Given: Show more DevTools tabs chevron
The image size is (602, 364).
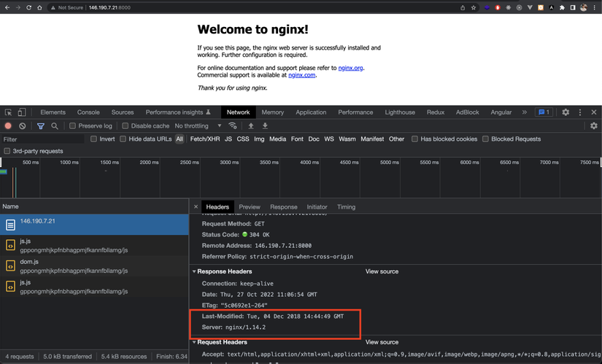Looking at the screenshot, I should point(525,112).
